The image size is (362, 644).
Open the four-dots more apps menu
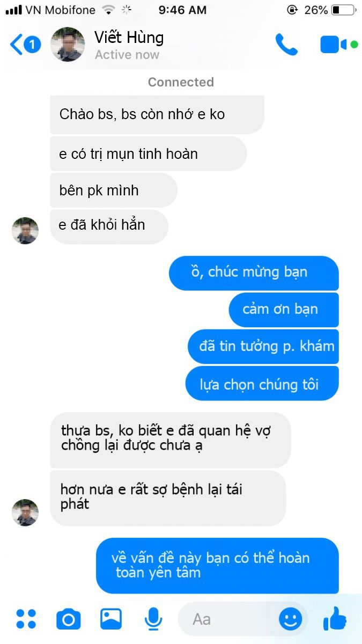point(26,619)
